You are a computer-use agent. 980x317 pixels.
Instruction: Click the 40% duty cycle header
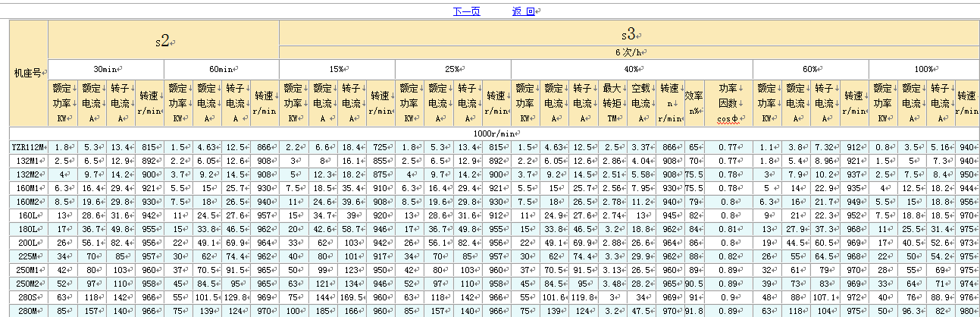click(x=631, y=67)
